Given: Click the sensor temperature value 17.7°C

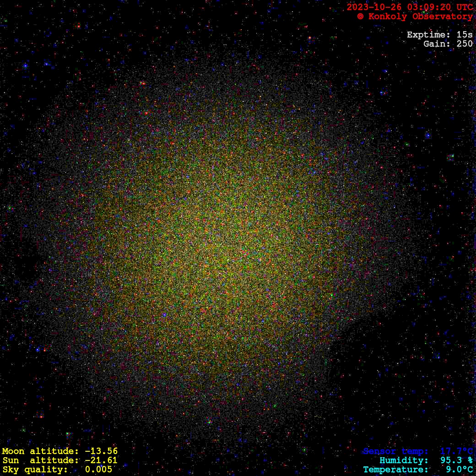Looking at the screenshot, I should pyautogui.click(x=456, y=451).
